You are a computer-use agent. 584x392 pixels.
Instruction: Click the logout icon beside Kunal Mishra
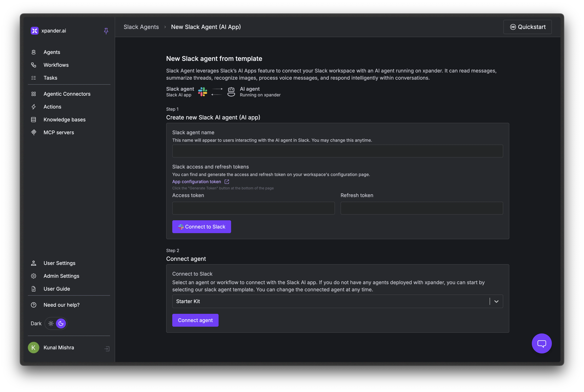pos(107,348)
